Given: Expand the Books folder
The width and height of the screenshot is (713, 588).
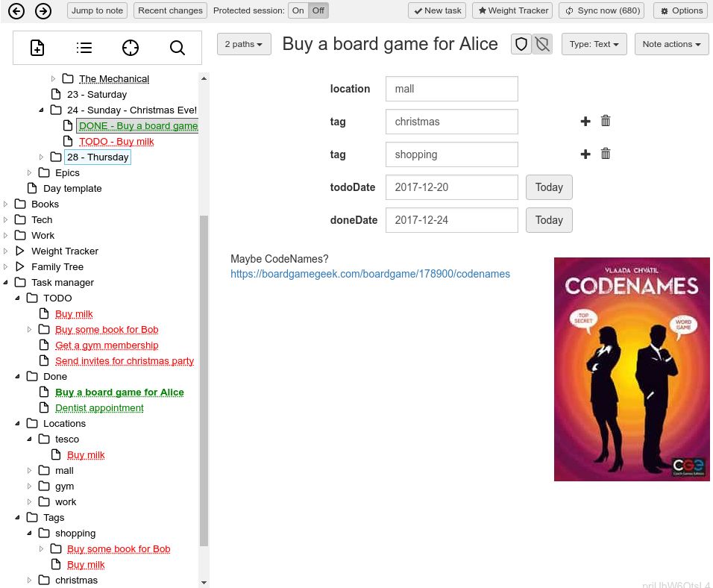Looking at the screenshot, I should pyautogui.click(x=5, y=204).
